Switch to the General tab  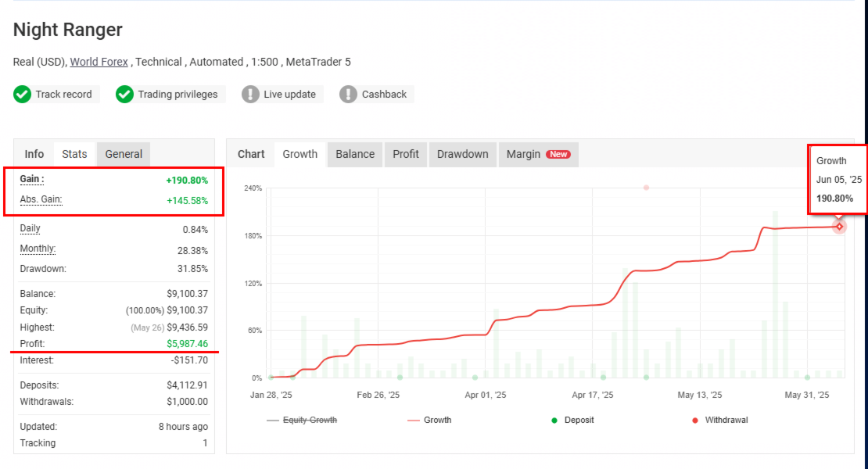pyautogui.click(x=124, y=154)
